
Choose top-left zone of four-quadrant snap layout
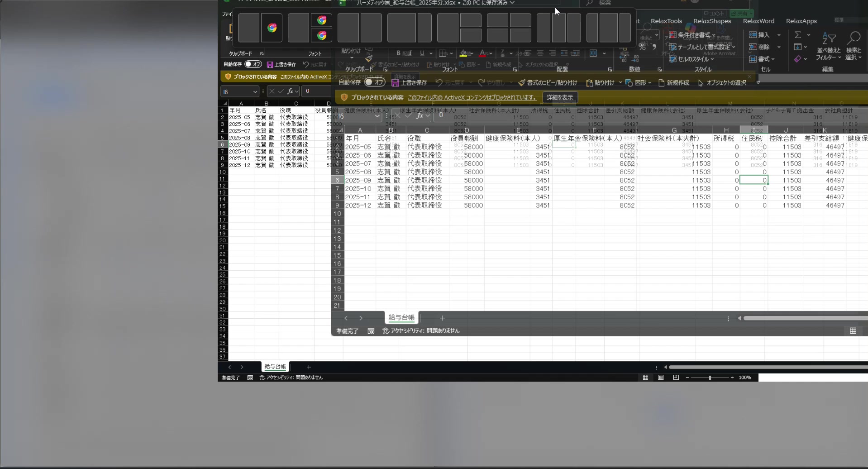point(497,20)
